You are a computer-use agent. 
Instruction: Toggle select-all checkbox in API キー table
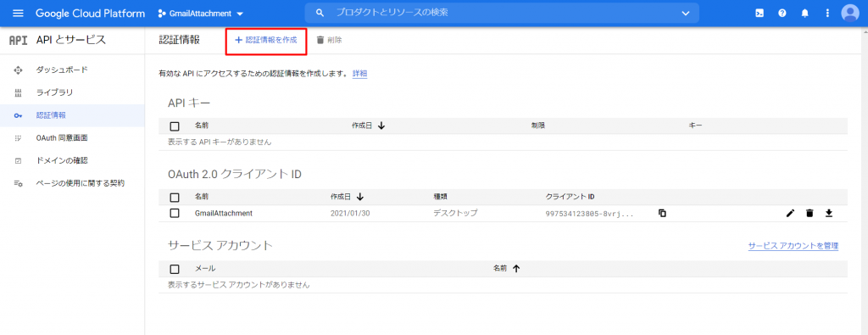[x=175, y=126]
